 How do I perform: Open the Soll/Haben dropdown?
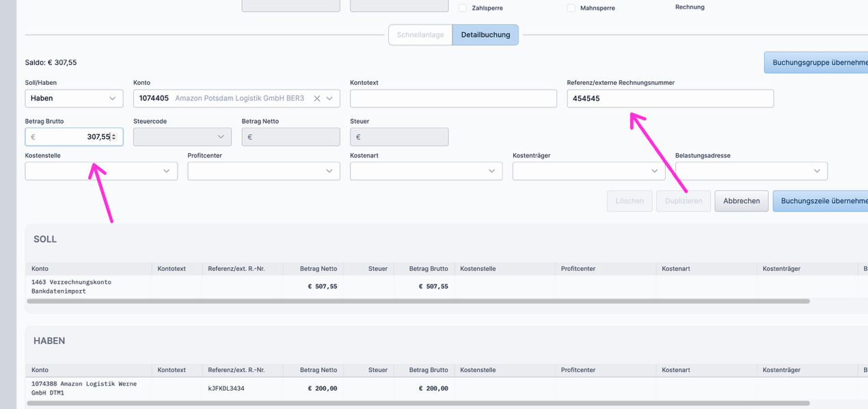point(74,98)
